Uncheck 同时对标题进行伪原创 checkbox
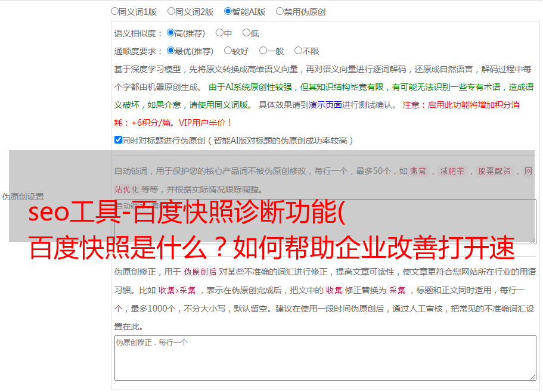The width and height of the screenshot is (543, 392). (x=118, y=140)
